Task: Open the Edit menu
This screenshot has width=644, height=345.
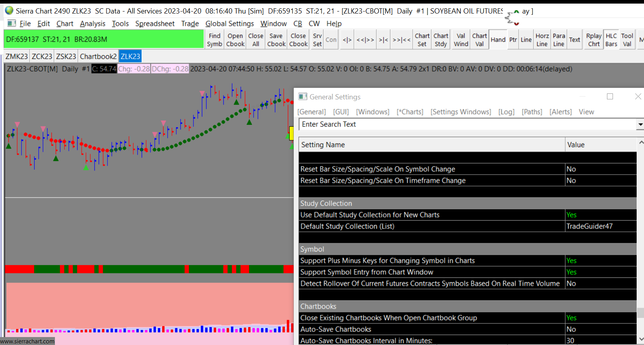Action: (44, 23)
